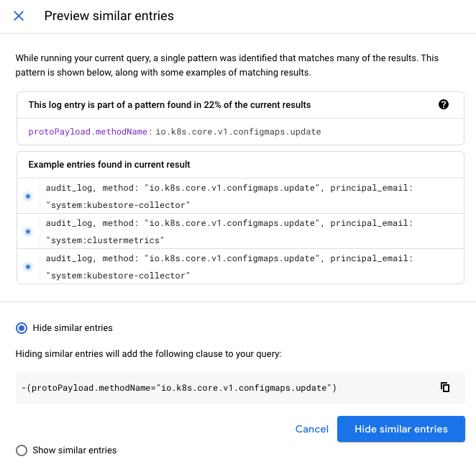
Task: Click severity icon of clustermetrics entry
Action: 29,232
